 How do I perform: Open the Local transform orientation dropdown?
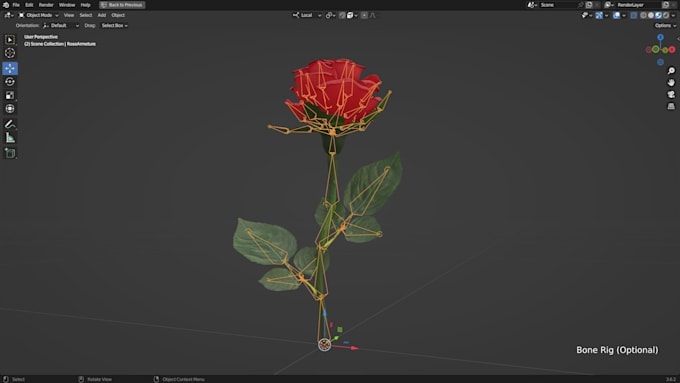point(307,15)
